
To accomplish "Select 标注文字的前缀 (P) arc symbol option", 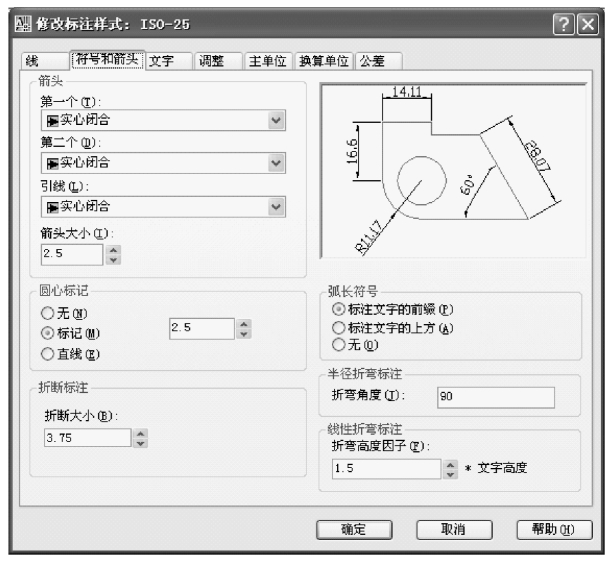I will tap(393, 309).
